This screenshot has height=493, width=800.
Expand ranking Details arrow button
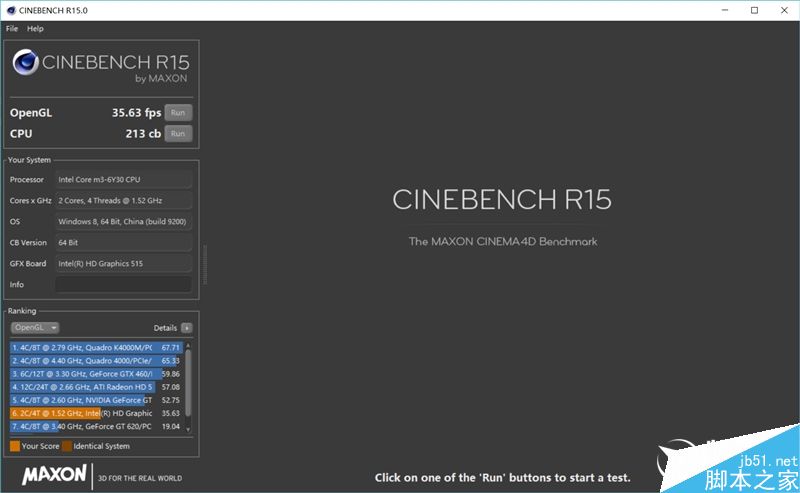187,328
